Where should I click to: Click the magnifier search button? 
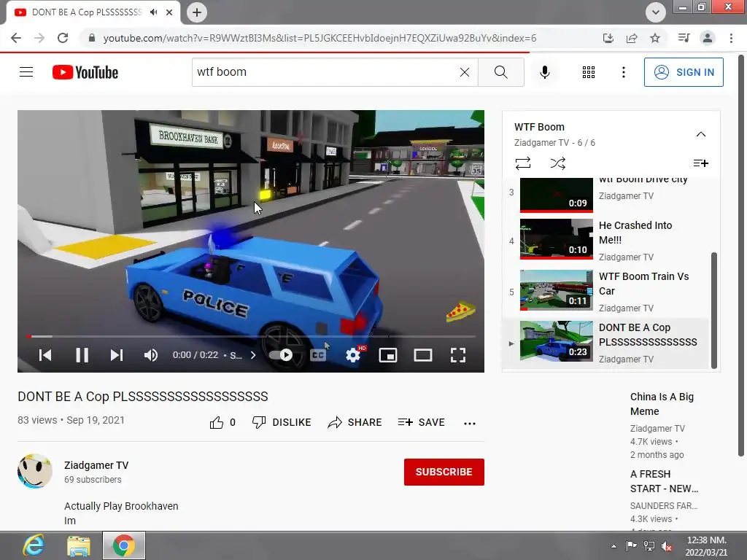tap(500, 72)
